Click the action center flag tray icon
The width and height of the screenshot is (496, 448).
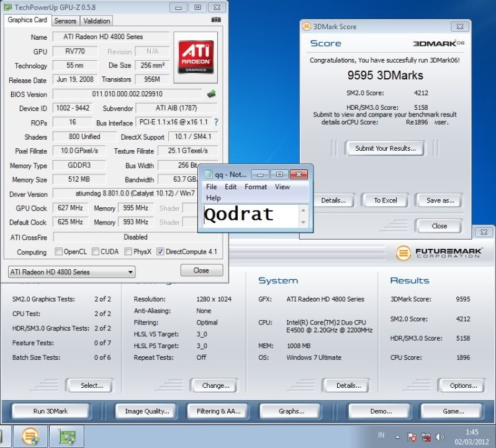pos(412,437)
